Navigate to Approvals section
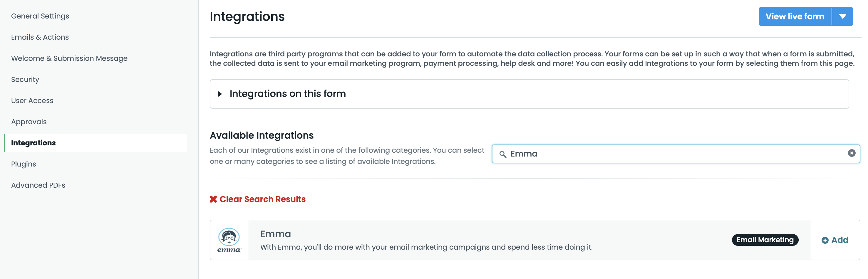 [29, 122]
